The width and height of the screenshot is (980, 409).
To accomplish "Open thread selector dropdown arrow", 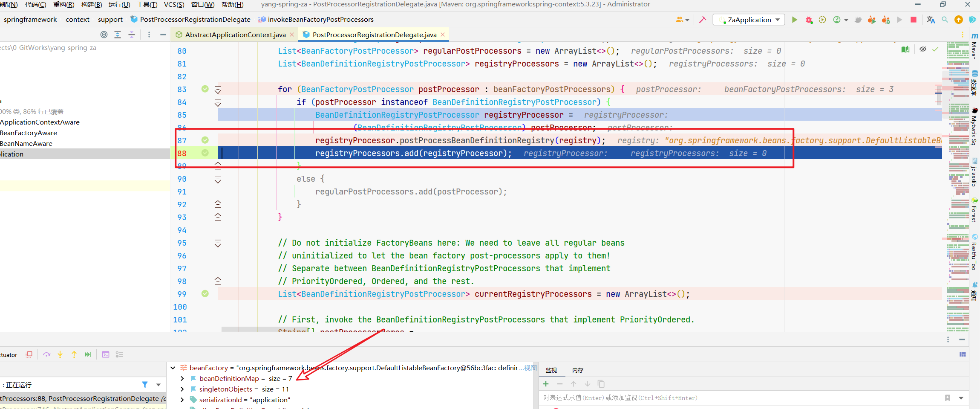I will 159,385.
